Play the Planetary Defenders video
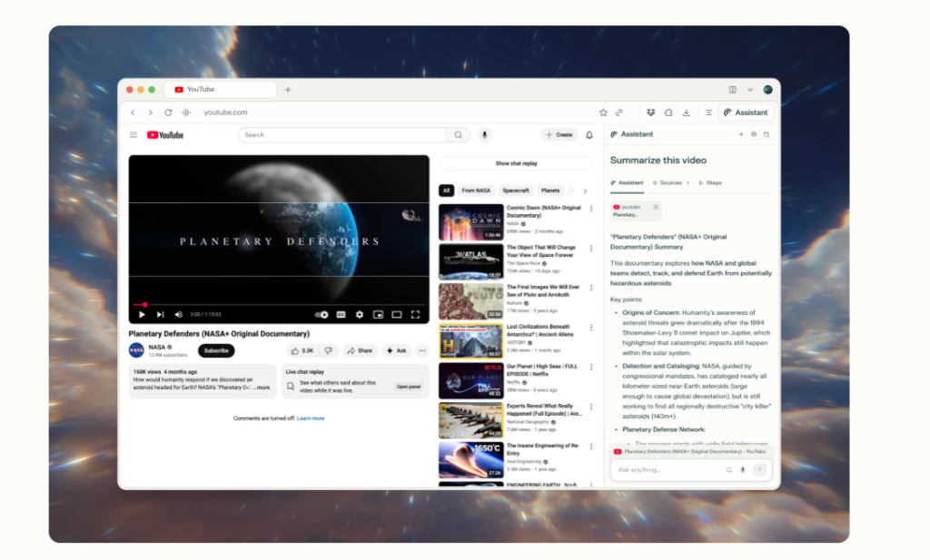Screen dimensions: 930x560 click(142, 315)
